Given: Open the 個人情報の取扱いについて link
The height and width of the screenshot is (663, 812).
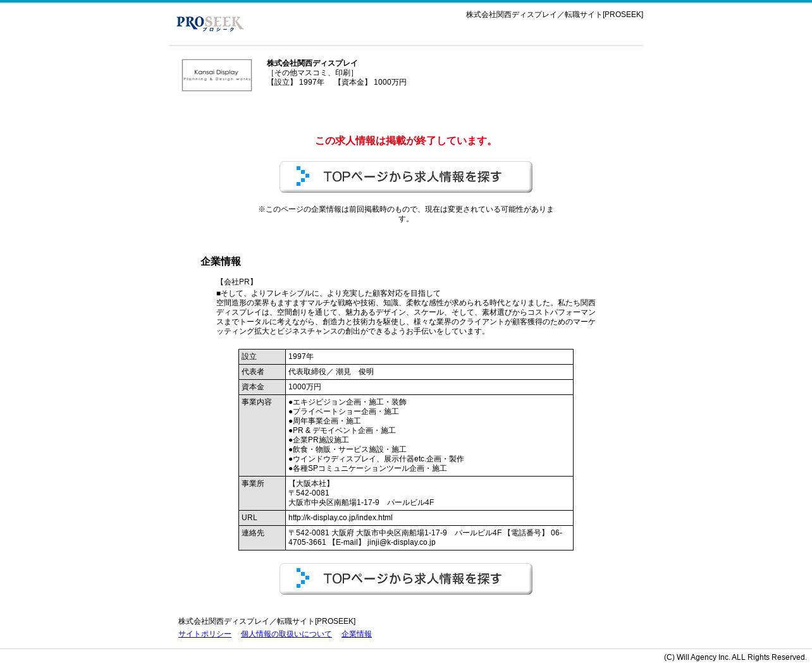Looking at the screenshot, I should point(286,634).
